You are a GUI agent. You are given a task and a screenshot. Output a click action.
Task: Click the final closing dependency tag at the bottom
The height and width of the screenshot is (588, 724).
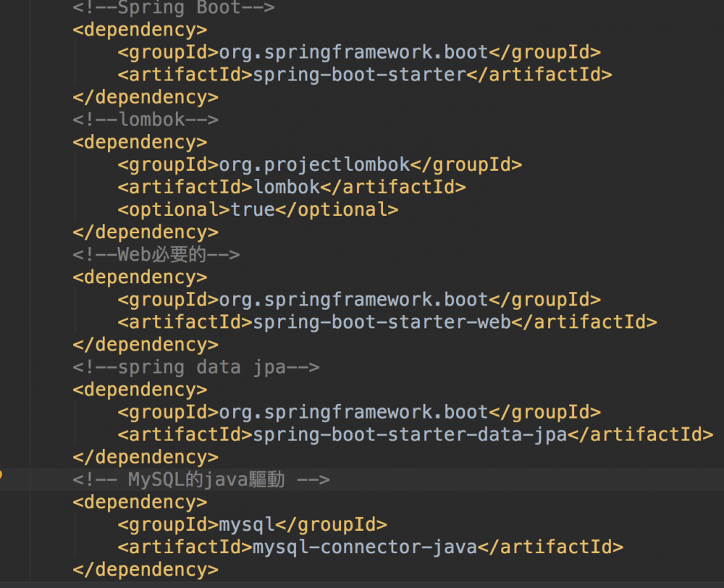(x=145, y=568)
